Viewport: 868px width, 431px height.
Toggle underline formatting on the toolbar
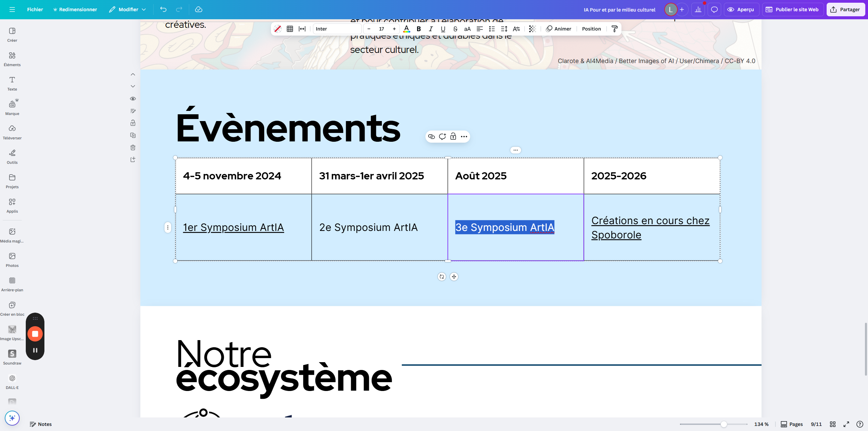443,29
